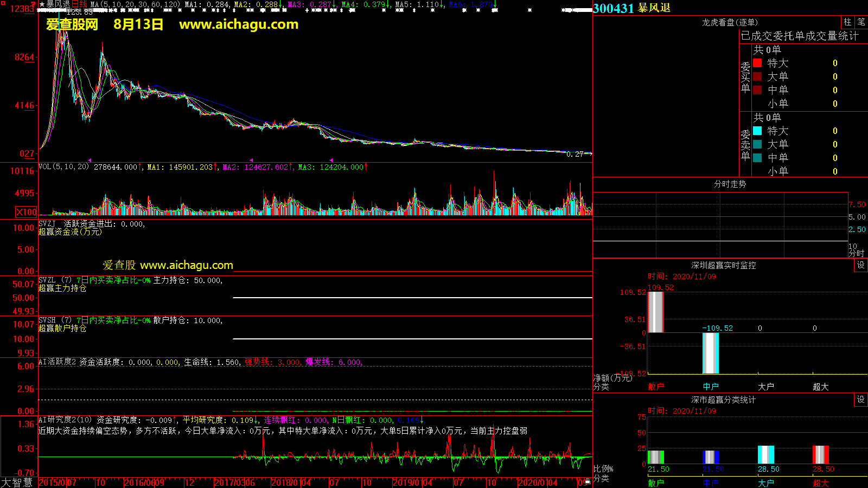
Task: Open 设 settings for 深圳超赢实时监控 panel
Action: pos(861,265)
